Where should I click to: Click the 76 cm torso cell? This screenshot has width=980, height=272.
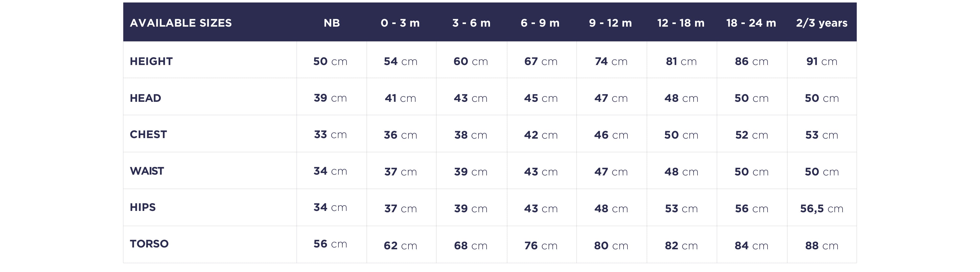pos(541,246)
